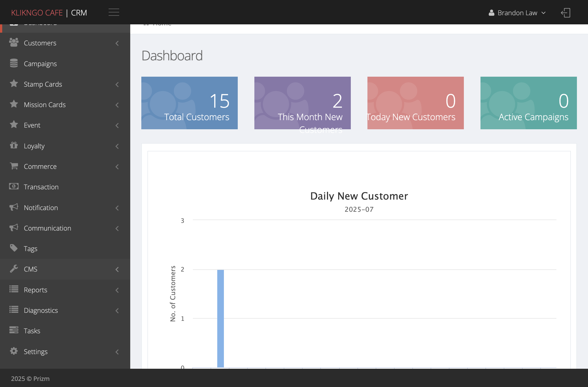The height and width of the screenshot is (387, 588).
Task: Click the CMS wrench icon
Action: click(14, 269)
